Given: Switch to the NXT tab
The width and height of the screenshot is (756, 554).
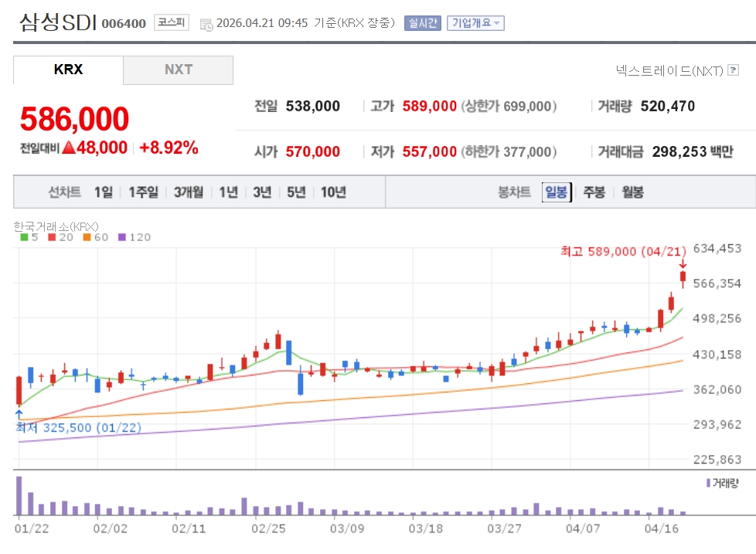Looking at the screenshot, I should point(178,70).
